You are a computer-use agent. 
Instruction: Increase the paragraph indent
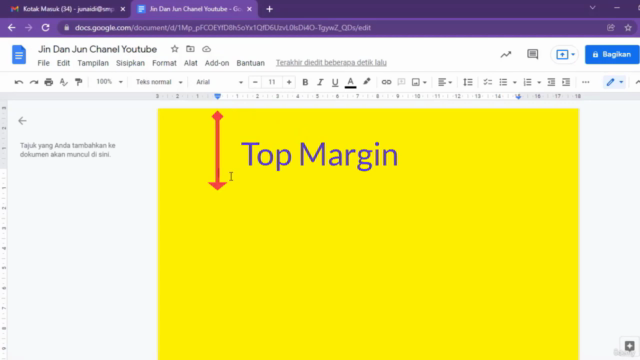(566, 82)
